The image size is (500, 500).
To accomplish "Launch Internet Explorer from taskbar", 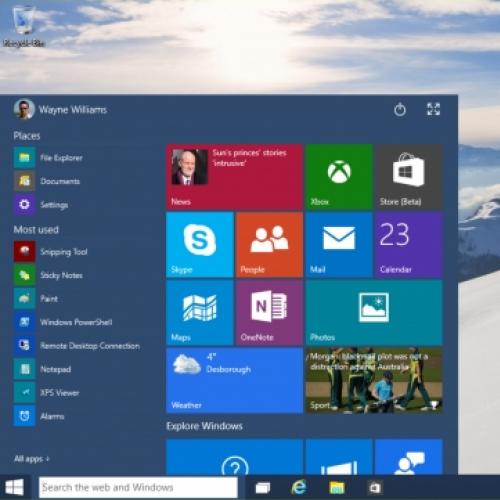I will click(x=299, y=488).
